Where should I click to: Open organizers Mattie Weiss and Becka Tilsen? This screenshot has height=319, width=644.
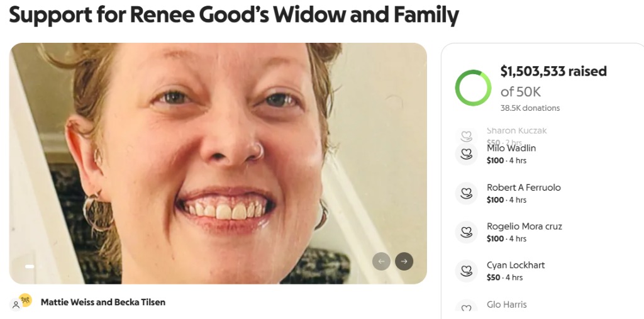103,302
